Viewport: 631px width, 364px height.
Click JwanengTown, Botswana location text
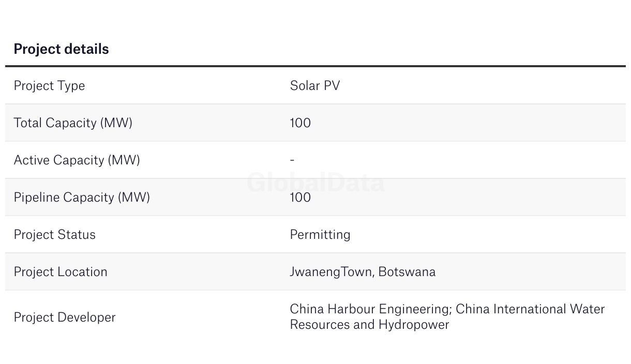point(363,272)
